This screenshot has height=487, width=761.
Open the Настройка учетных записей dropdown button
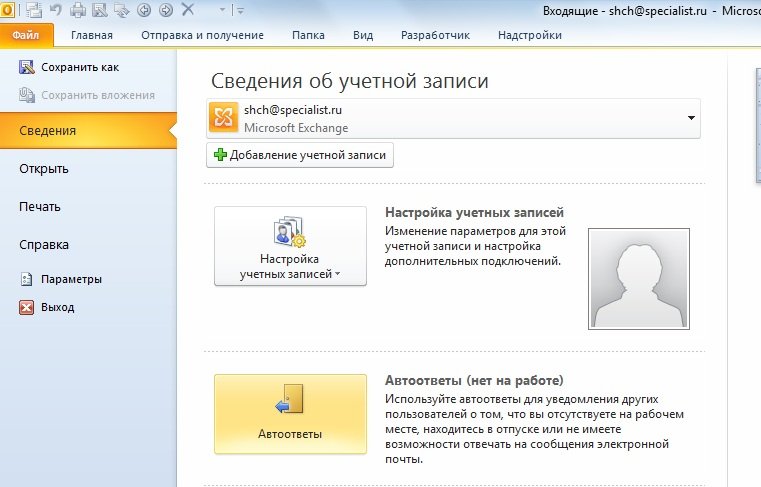click(290, 246)
